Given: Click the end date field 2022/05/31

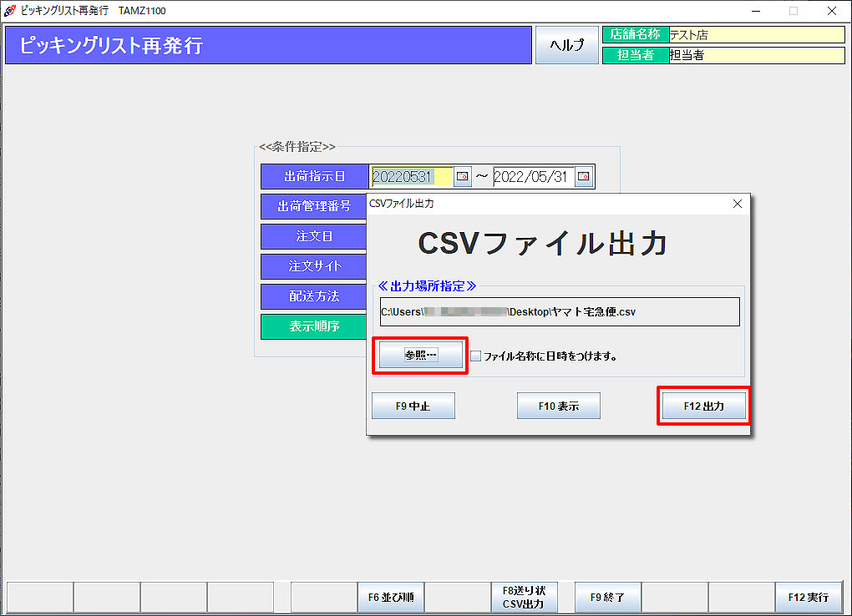Looking at the screenshot, I should (x=533, y=177).
